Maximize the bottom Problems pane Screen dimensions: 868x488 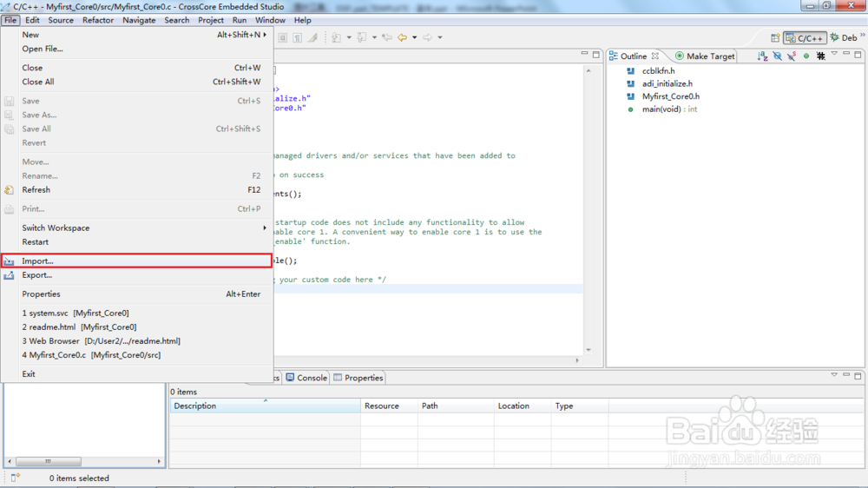click(x=858, y=376)
